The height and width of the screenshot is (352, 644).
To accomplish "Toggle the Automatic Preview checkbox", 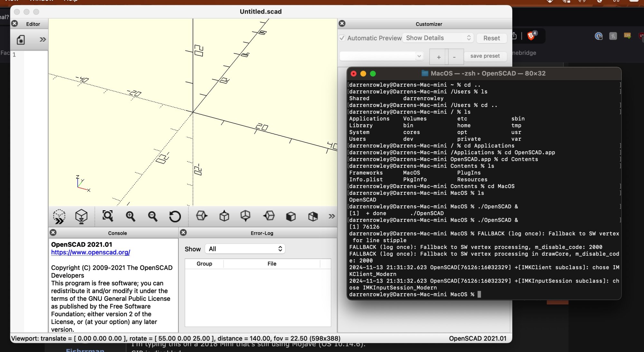I will pyautogui.click(x=342, y=38).
